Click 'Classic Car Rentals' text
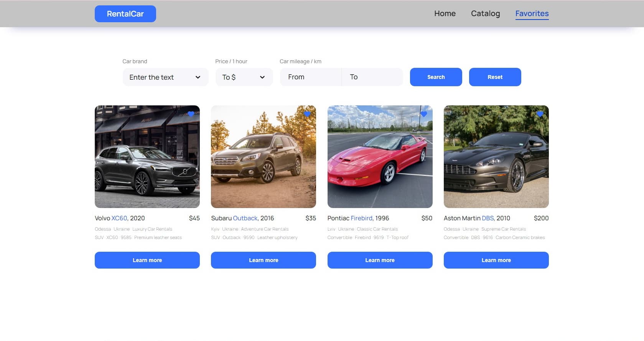Image resolution: width=644 pixels, height=341 pixels. [377, 229]
